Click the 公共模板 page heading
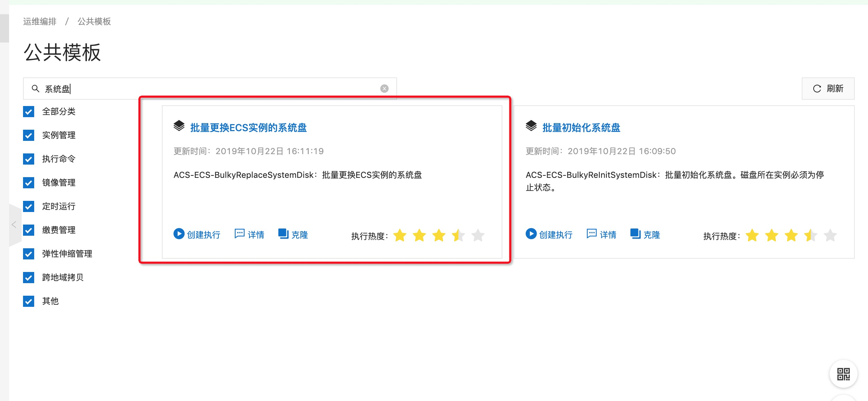868x401 pixels. (62, 53)
